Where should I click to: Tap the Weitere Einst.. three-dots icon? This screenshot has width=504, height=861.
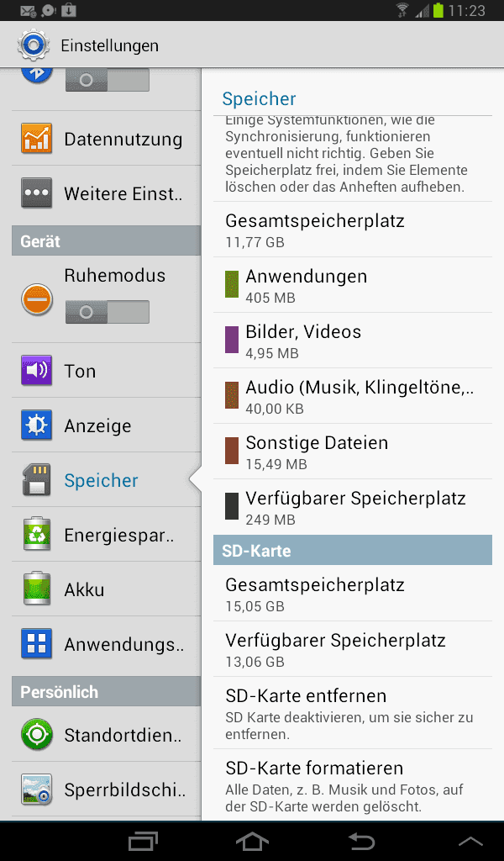[x=36, y=193]
